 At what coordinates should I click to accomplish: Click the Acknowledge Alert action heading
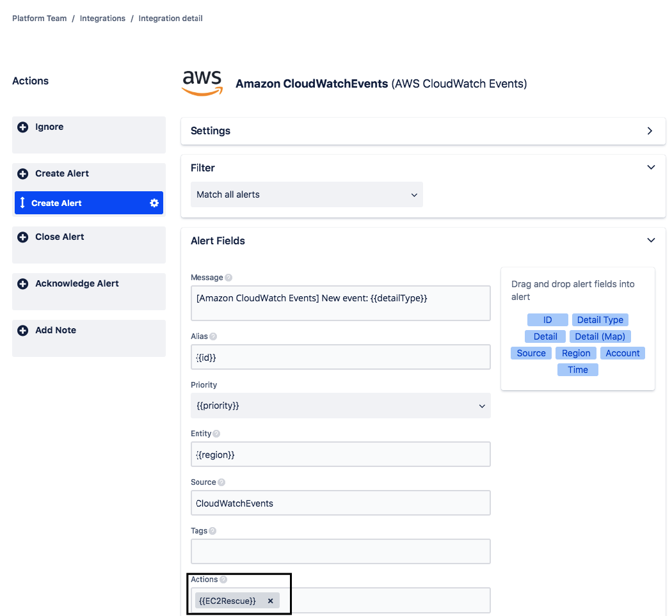click(77, 284)
